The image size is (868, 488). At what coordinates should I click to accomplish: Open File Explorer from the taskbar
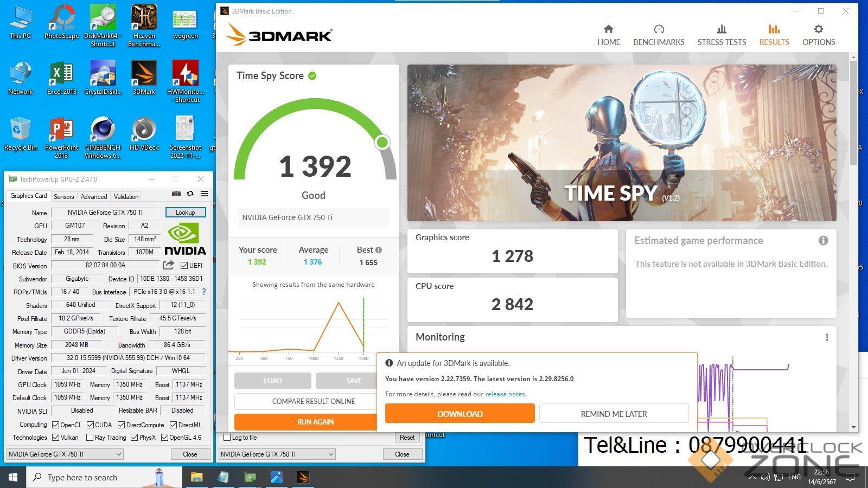196,477
